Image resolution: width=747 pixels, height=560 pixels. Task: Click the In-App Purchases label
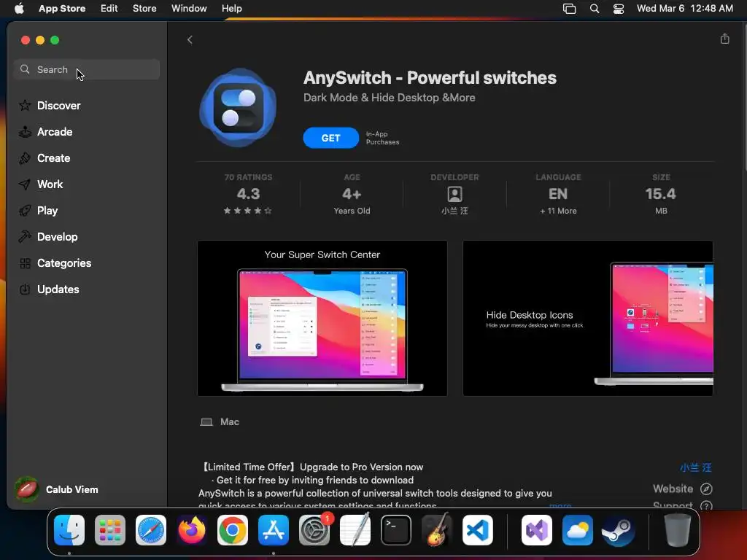pos(382,138)
